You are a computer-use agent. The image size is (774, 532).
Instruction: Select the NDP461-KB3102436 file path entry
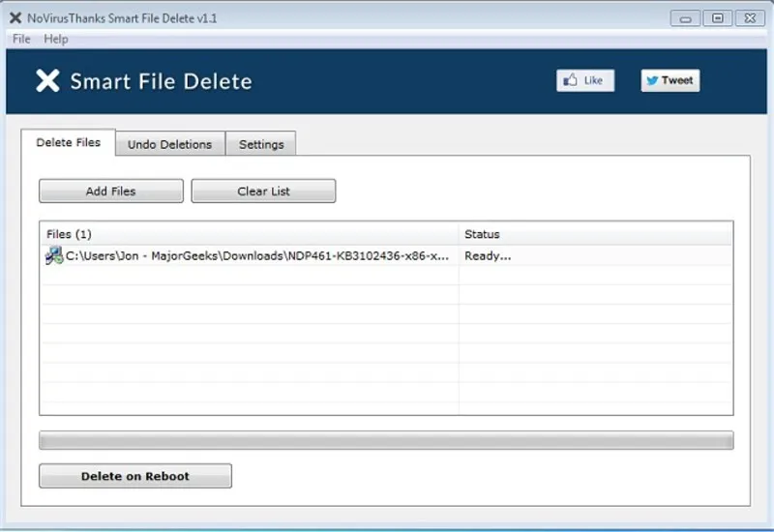[x=257, y=256]
